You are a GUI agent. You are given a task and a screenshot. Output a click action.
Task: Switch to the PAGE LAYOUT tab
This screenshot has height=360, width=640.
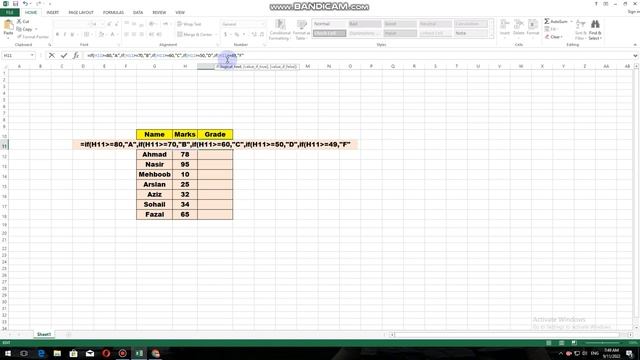pos(81,12)
